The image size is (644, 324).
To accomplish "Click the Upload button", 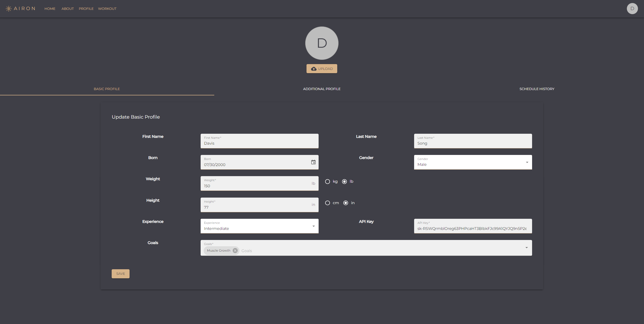I will pyautogui.click(x=322, y=68).
